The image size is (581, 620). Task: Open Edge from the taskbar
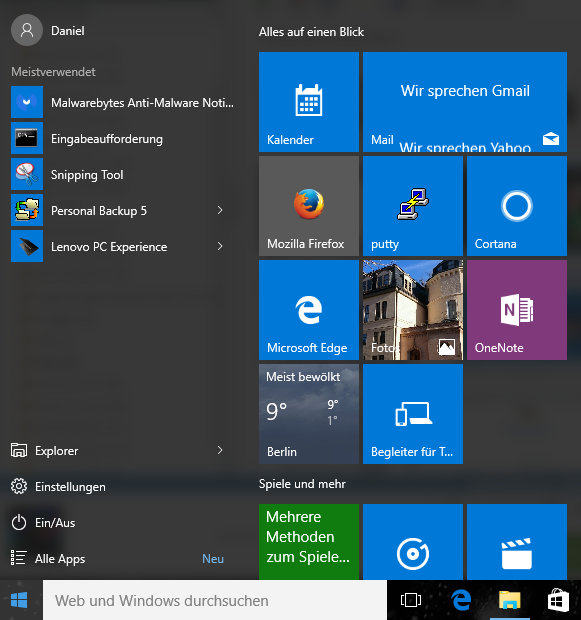pyautogui.click(x=461, y=600)
